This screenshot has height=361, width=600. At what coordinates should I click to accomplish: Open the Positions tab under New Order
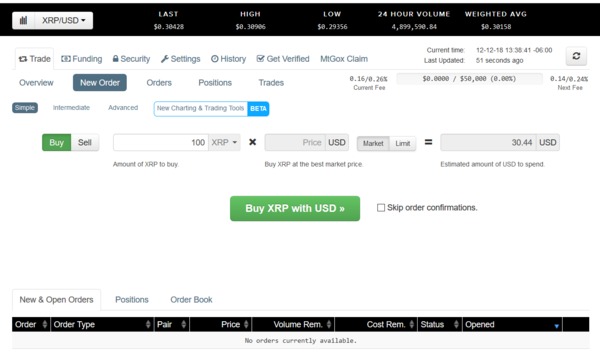pos(215,83)
